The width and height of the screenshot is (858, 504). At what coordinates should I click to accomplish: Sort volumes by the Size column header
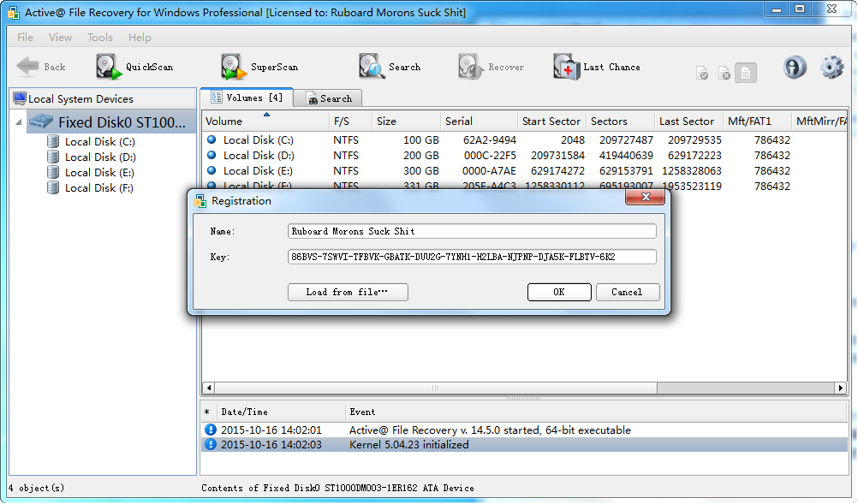[407, 122]
